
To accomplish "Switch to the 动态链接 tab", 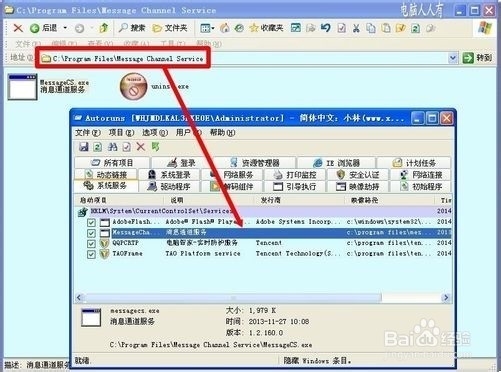I will click(106, 175).
